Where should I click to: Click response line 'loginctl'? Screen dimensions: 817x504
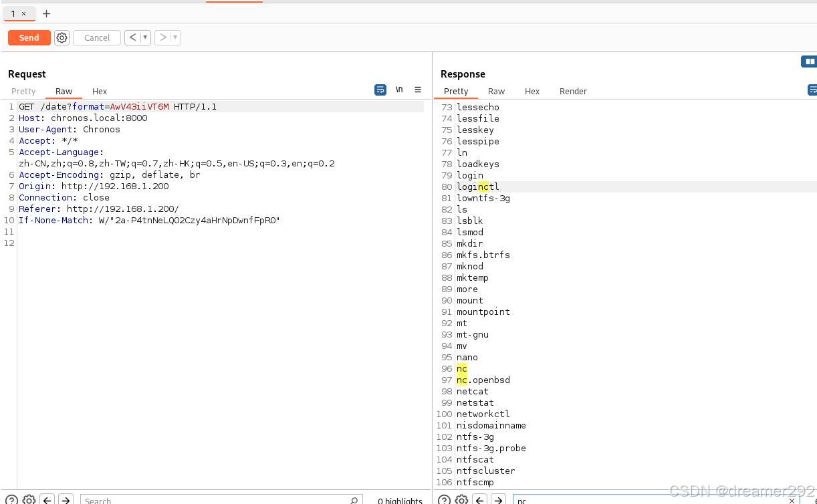point(478,186)
